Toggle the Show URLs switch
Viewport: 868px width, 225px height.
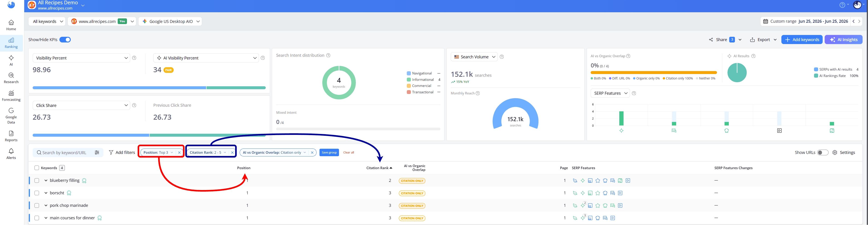823,153
